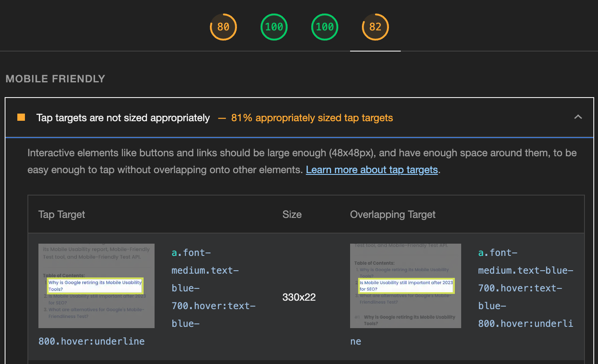The height and width of the screenshot is (364, 598).
Task: Open the underlined 82 score gauge
Action: point(375,27)
